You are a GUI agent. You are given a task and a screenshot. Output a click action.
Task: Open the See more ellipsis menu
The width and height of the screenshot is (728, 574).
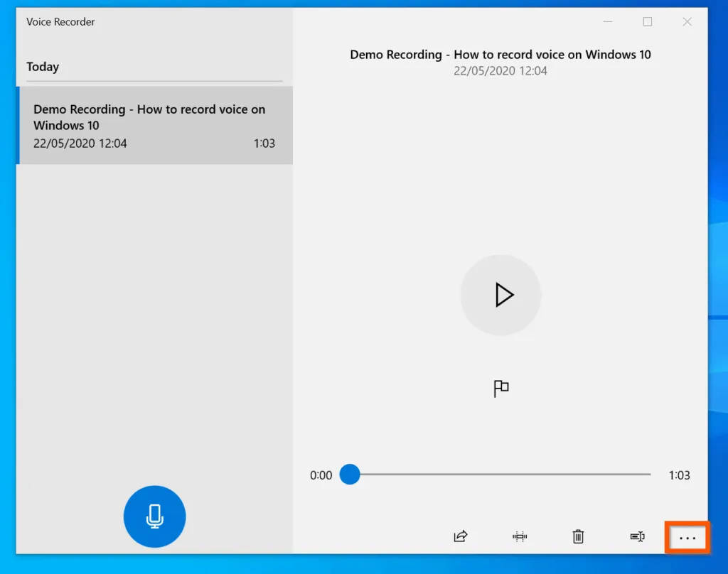point(687,538)
